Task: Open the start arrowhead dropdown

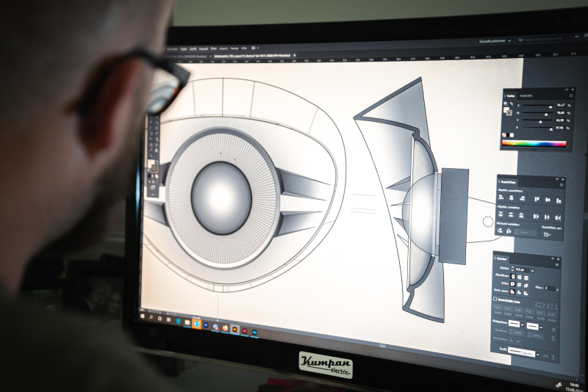Action: pos(522,324)
